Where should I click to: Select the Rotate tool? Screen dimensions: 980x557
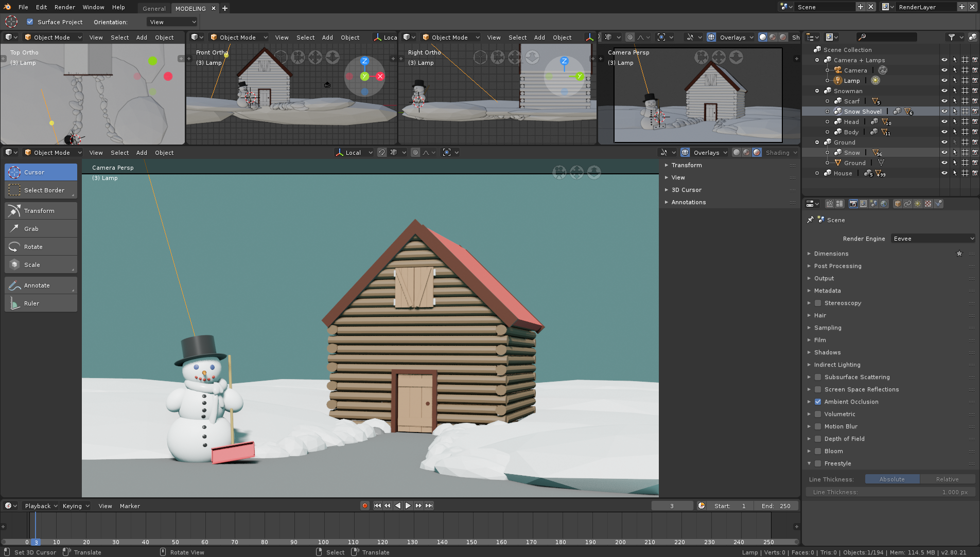(41, 247)
